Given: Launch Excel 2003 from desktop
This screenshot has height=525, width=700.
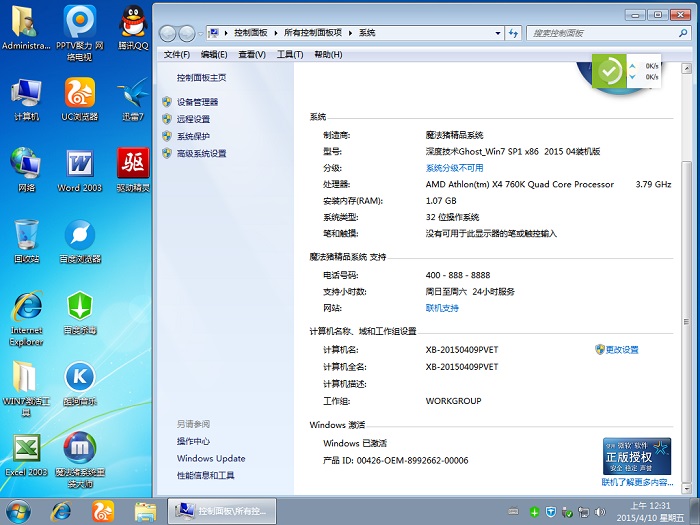Looking at the screenshot, I should click(x=26, y=448).
